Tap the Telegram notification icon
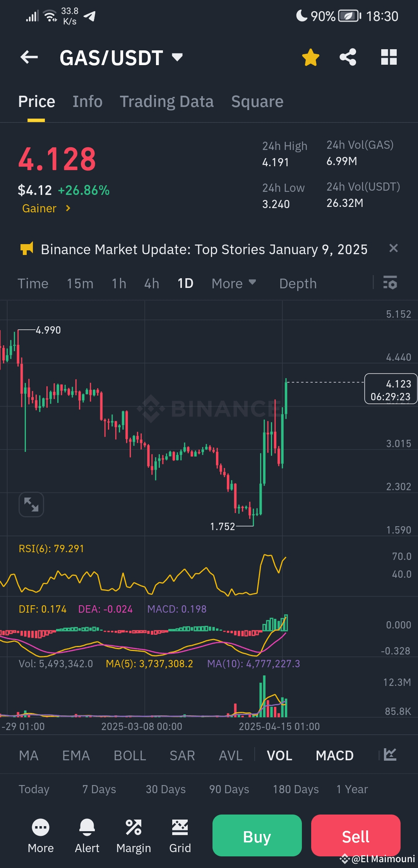 pos(89,16)
